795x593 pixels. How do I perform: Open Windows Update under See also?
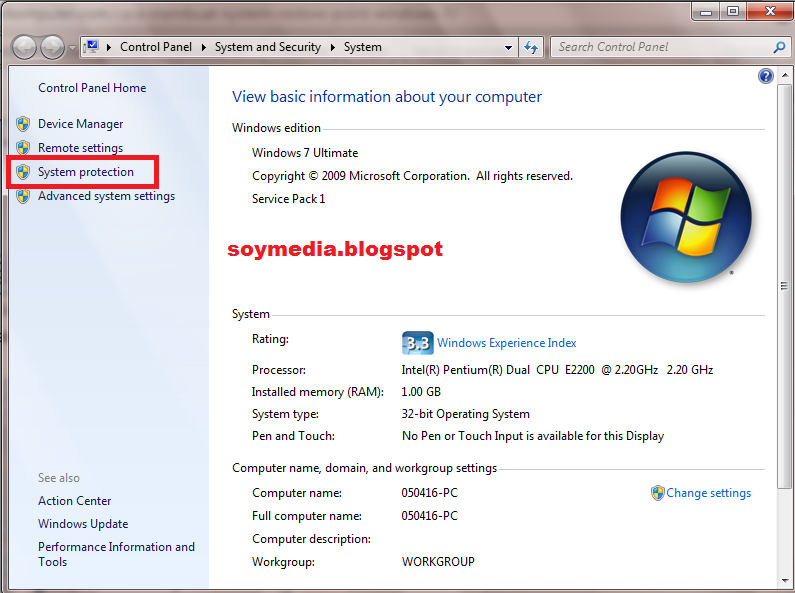83,524
